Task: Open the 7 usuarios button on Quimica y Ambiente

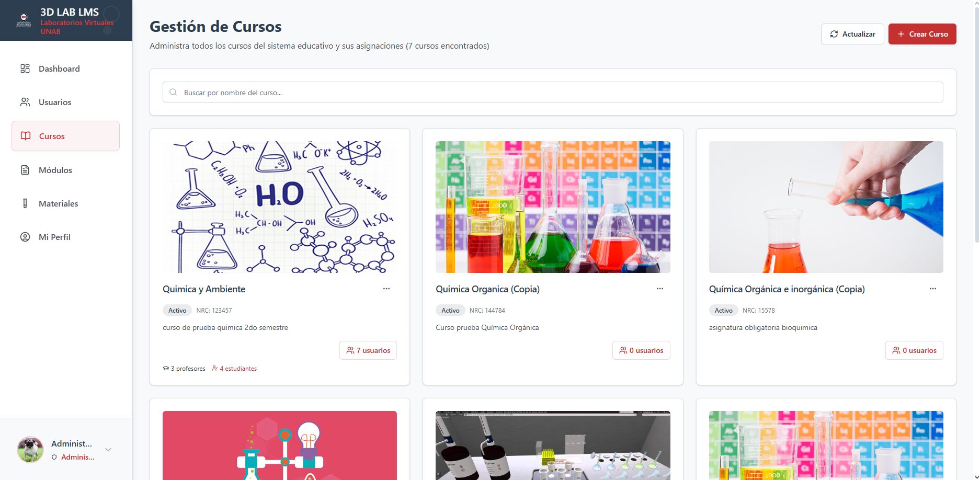Action: pyautogui.click(x=368, y=350)
